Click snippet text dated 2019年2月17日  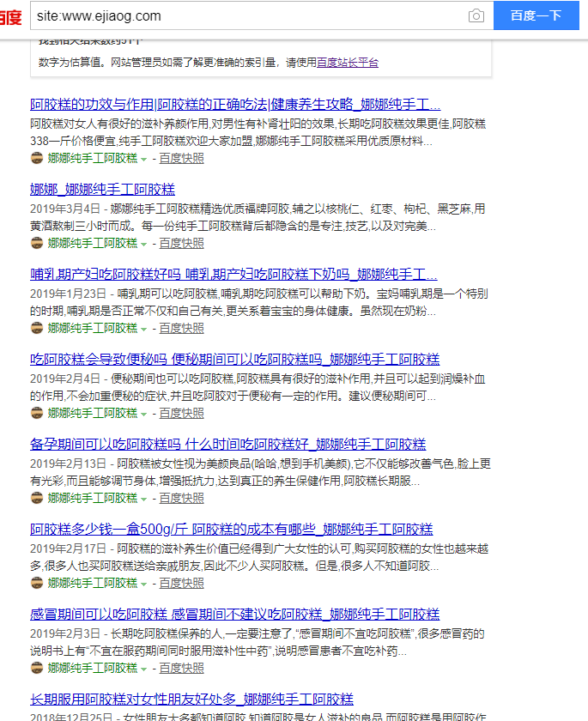pyautogui.click(x=259, y=557)
